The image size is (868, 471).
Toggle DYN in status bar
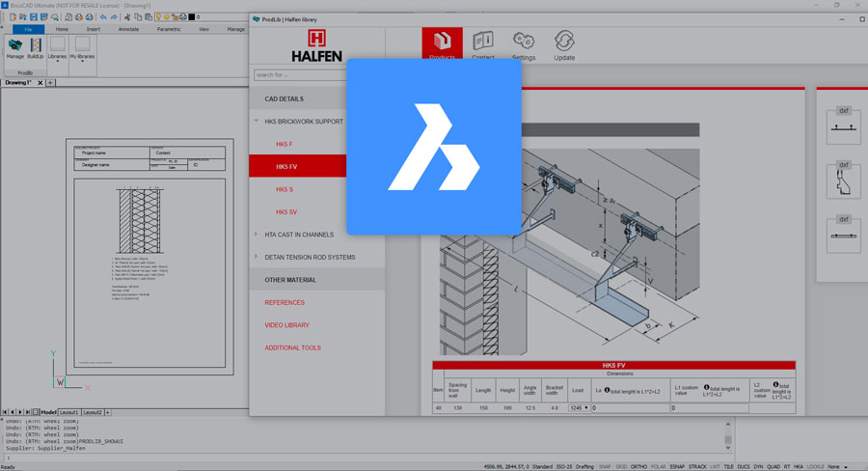tap(758, 467)
